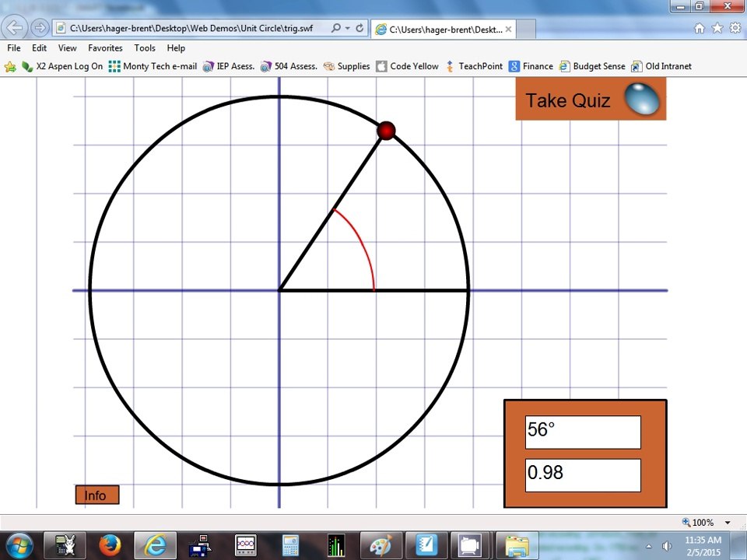Open the Monty Tech e-mail bookmark
Image resolution: width=747 pixels, height=560 pixels.
pyautogui.click(x=153, y=67)
